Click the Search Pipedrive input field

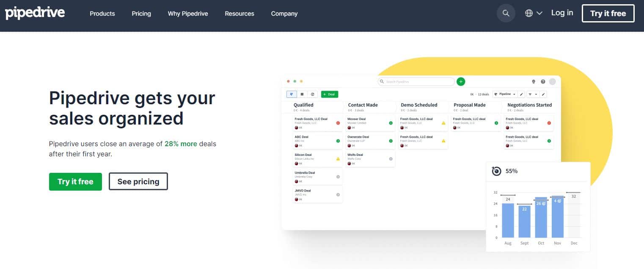click(x=416, y=81)
